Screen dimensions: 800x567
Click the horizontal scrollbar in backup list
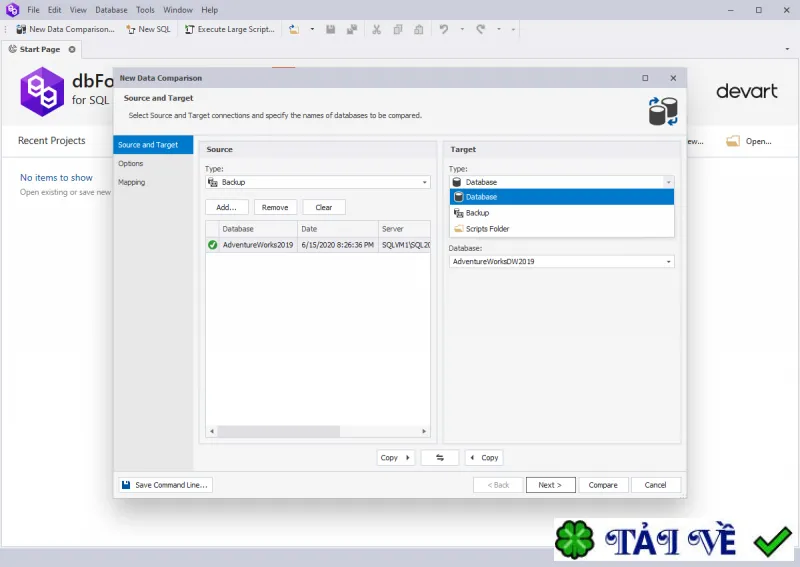tap(318, 431)
